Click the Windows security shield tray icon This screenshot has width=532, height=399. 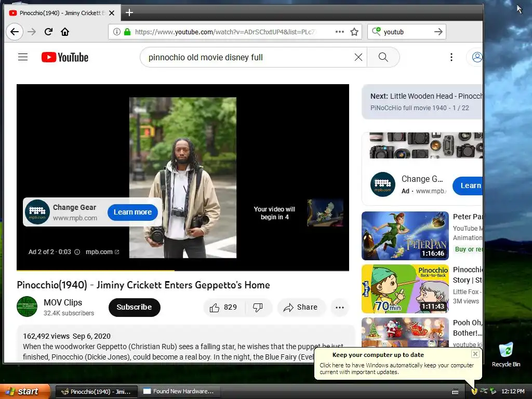[474, 391]
